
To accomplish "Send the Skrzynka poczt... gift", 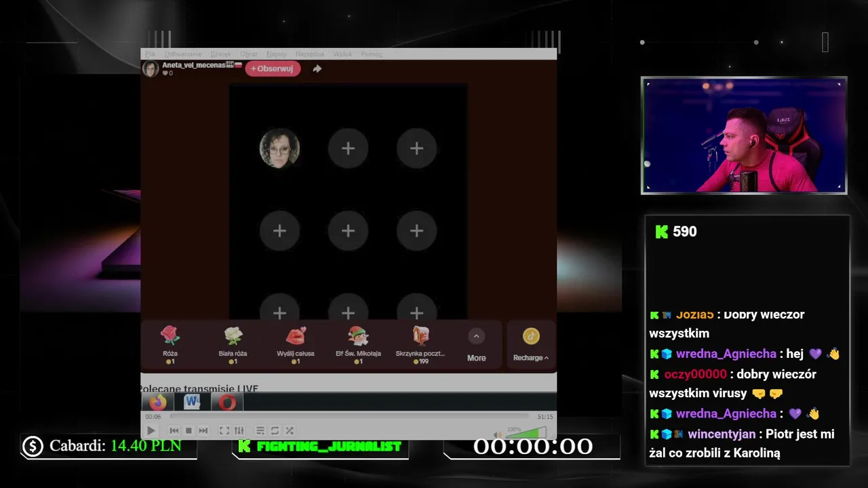I will click(x=420, y=345).
